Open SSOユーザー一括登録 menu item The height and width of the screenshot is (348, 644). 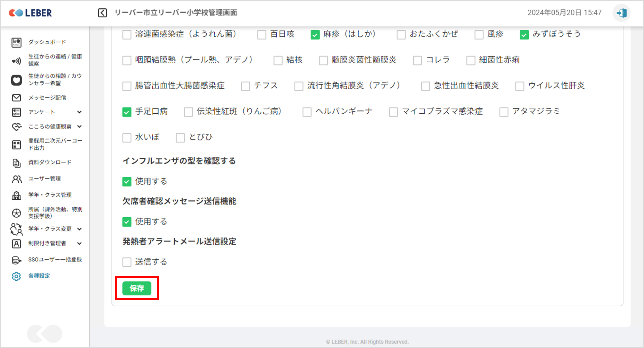(x=55, y=259)
